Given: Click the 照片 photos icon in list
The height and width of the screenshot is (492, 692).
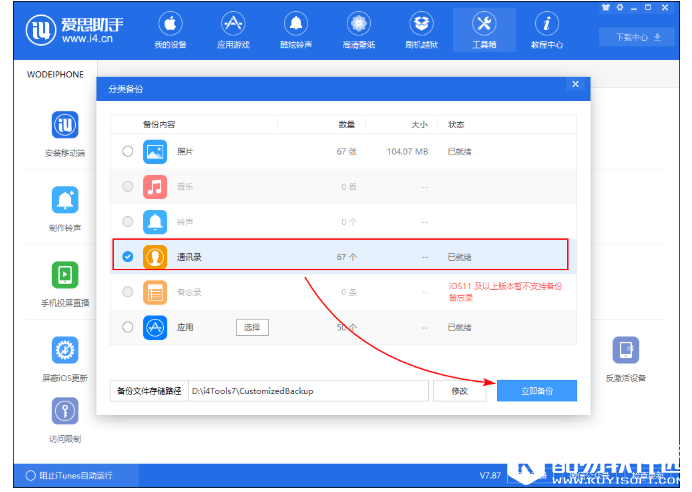Looking at the screenshot, I should pyautogui.click(x=155, y=151).
